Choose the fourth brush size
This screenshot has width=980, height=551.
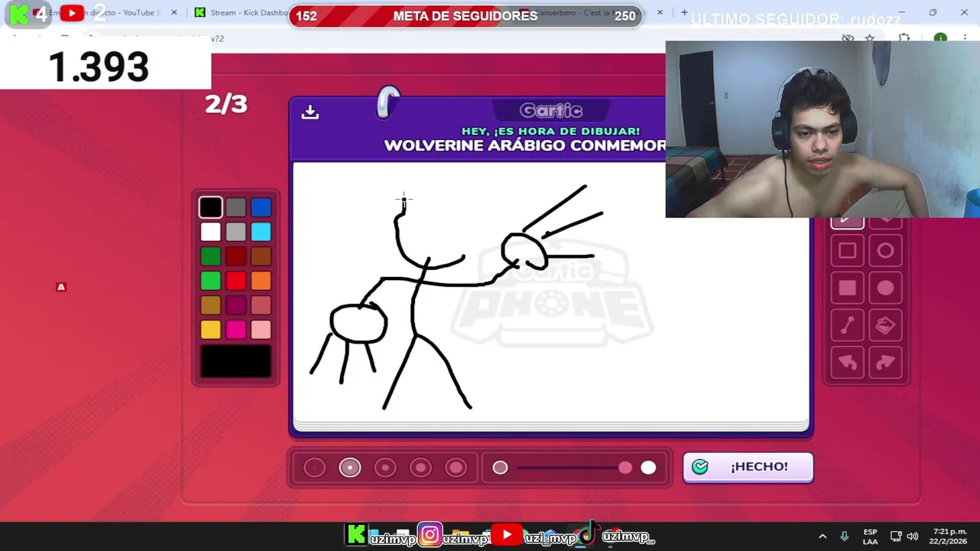pyautogui.click(x=420, y=468)
